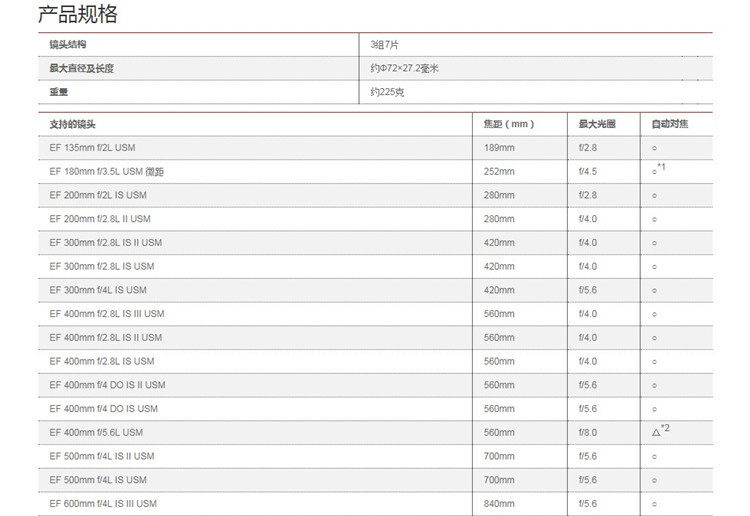
Task: Click 560mm in EF 400mm f/2.8L IS III row
Action: tap(499, 314)
